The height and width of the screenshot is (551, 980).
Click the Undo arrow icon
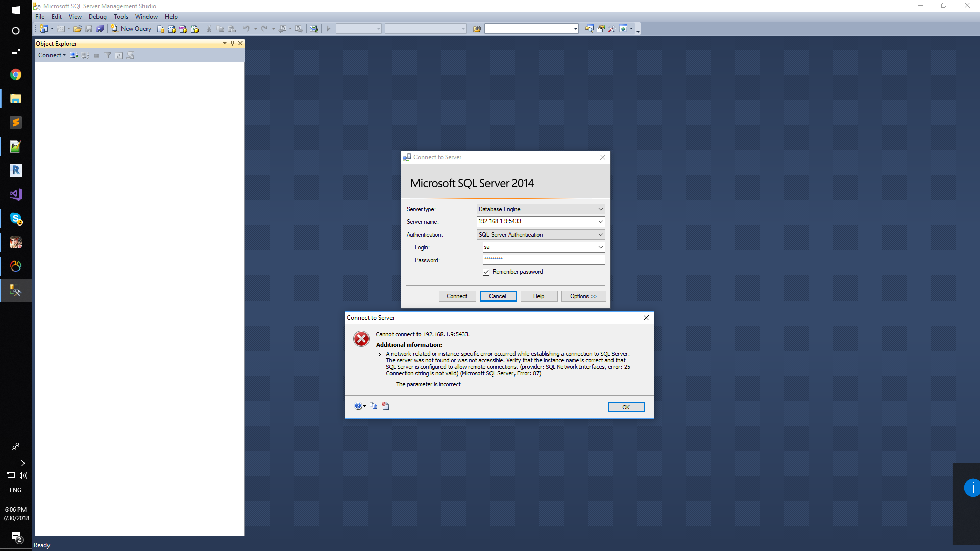pos(247,29)
